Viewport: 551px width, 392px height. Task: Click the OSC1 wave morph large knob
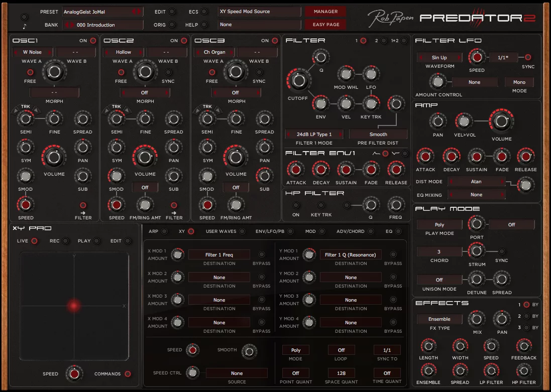pyautogui.click(x=54, y=72)
